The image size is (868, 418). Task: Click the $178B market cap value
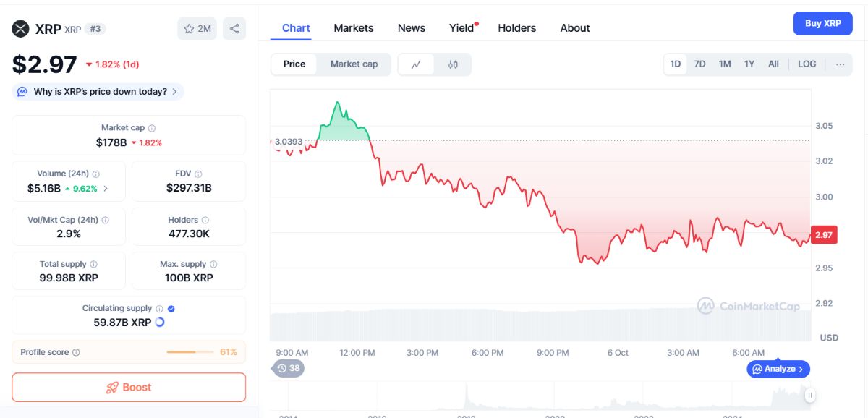pos(111,142)
